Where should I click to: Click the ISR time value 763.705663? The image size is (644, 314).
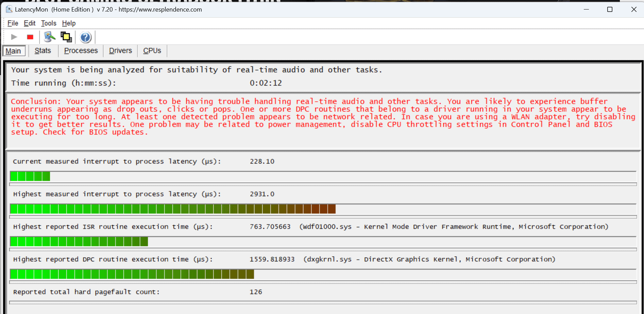coord(270,227)
